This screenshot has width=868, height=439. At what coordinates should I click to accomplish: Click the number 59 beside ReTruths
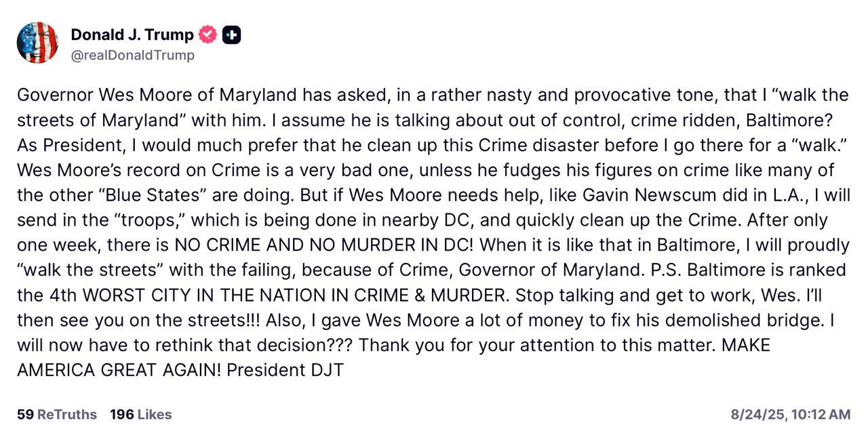(x=25, y=415)
